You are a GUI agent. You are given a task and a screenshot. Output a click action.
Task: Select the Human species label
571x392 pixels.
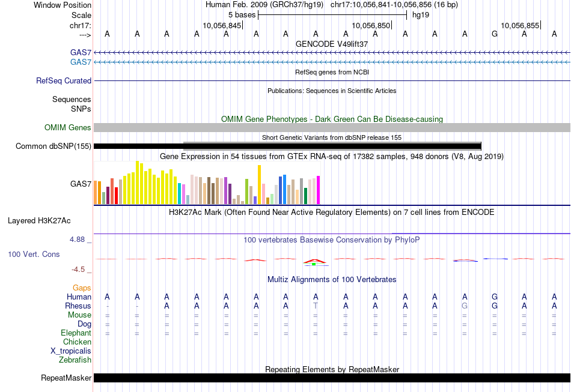(x=79, y=297)
